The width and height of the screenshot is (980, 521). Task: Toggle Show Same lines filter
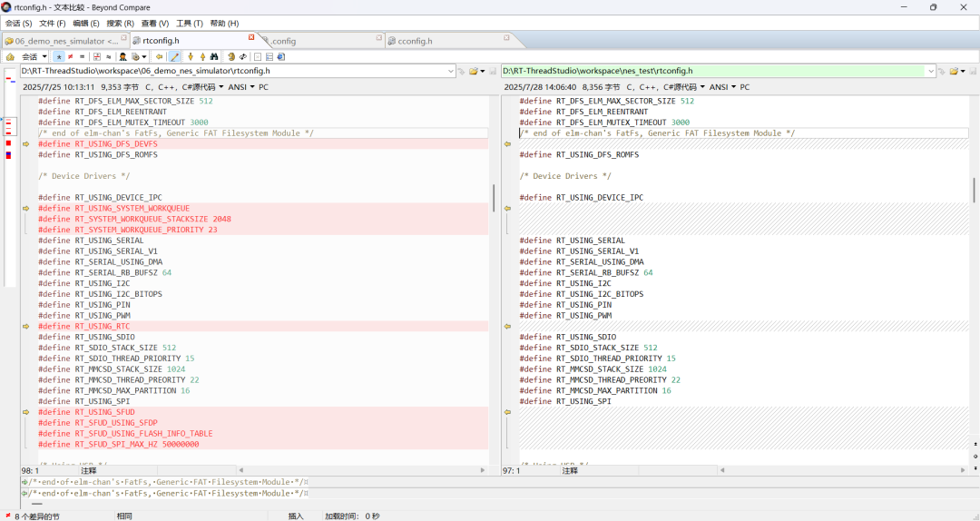[x=82, y=56]
